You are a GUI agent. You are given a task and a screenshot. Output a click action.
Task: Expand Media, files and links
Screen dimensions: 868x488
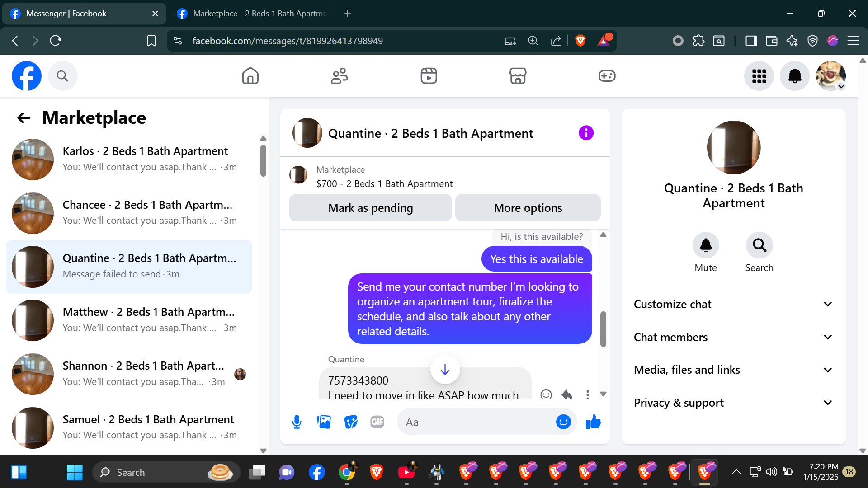click(733, 370)
